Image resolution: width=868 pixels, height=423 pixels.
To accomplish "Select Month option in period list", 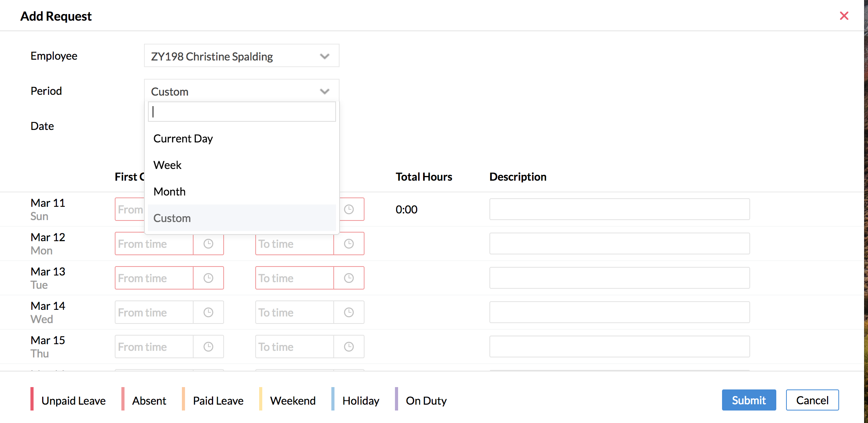I will tap(169, 192).
